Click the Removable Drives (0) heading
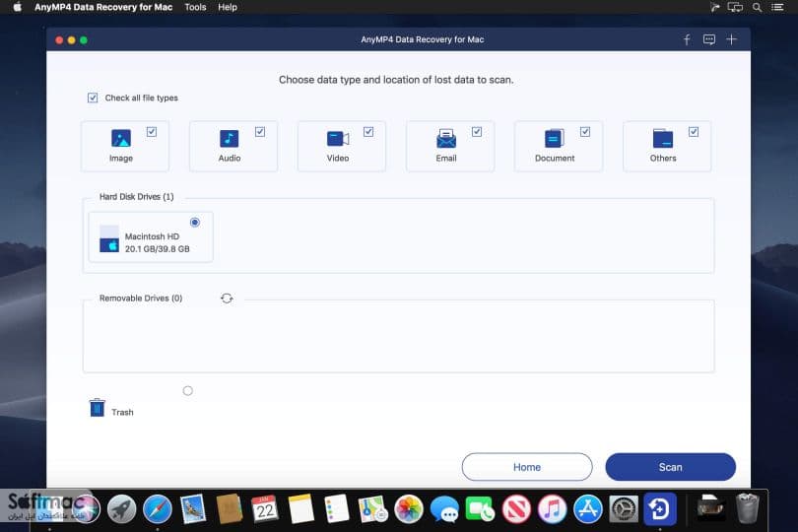Screen dimensions: 798x532 (141, 299)
